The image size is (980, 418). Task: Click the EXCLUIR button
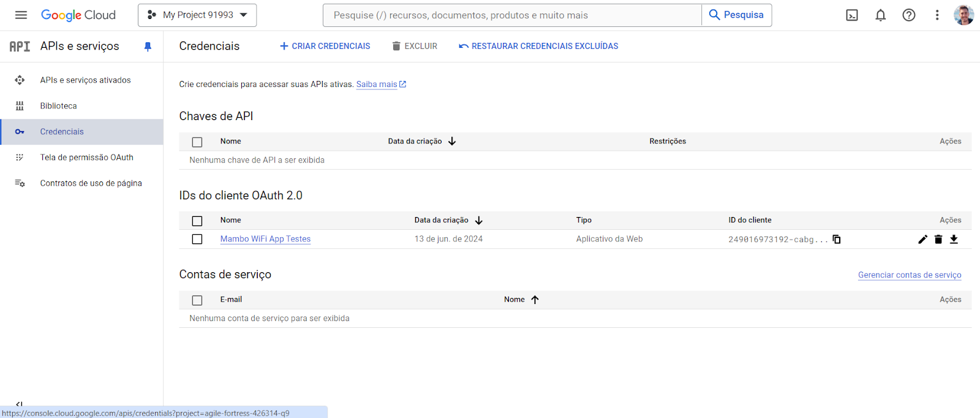[415, 46]
